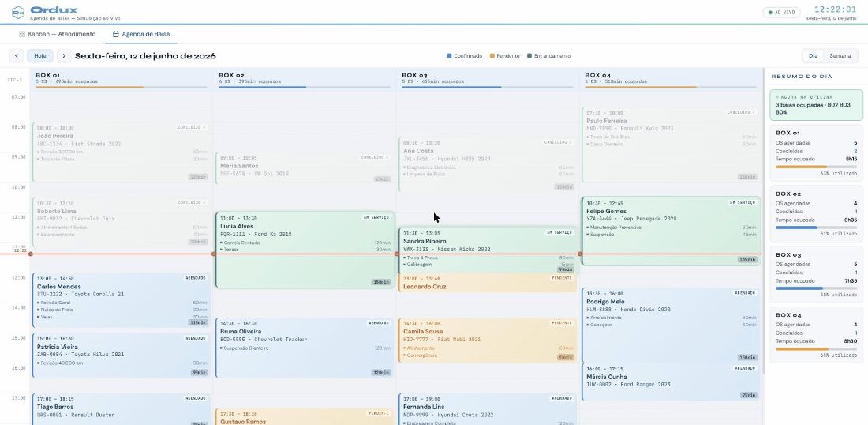Click the BOX 01 summary usage bar
This screenshot has width=868, height=425.
tap(816, 166)
